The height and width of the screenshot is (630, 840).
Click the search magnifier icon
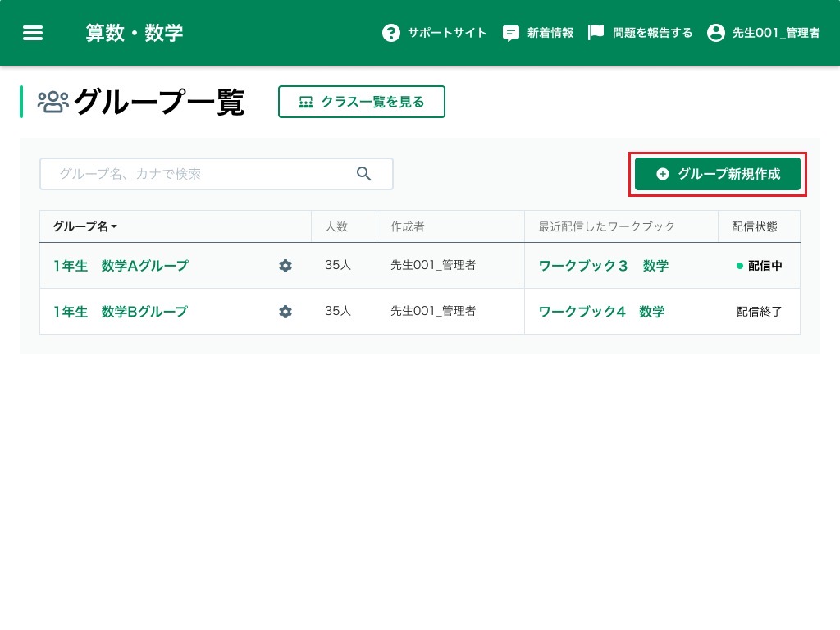[x=364, y=174]
